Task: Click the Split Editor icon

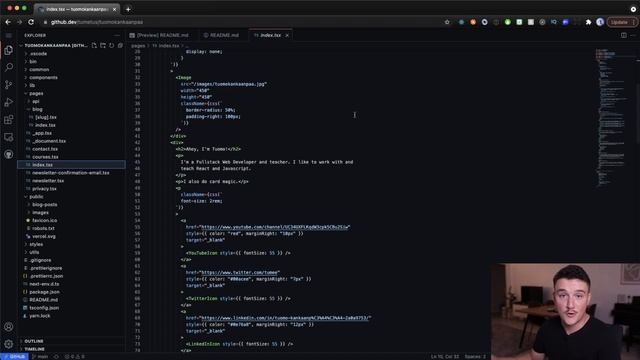Action: click(x=624, y=36)
